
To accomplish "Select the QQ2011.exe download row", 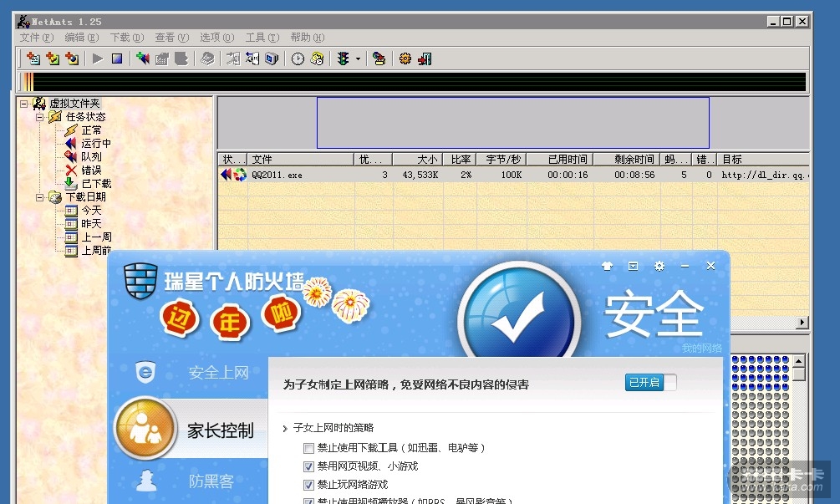I will [x=513, y=175].
